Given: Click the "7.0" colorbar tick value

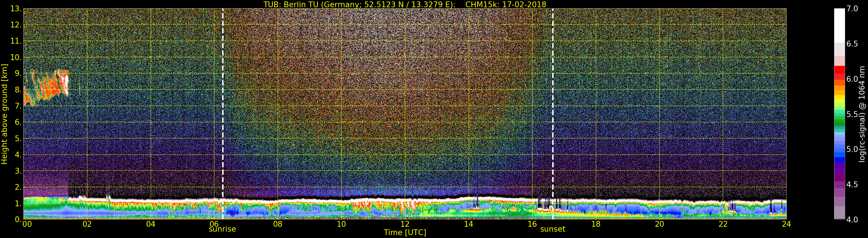Looking at the screenshot, I should (852, 9).
